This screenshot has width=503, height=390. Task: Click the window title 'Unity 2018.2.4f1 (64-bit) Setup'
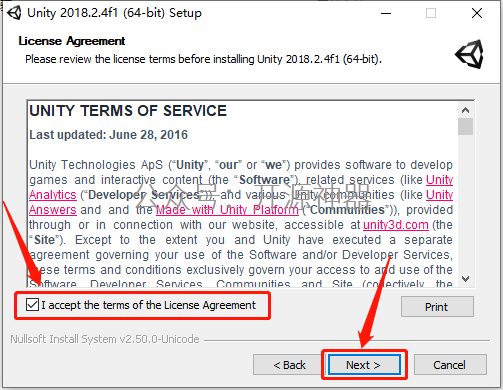coord(114,13)
